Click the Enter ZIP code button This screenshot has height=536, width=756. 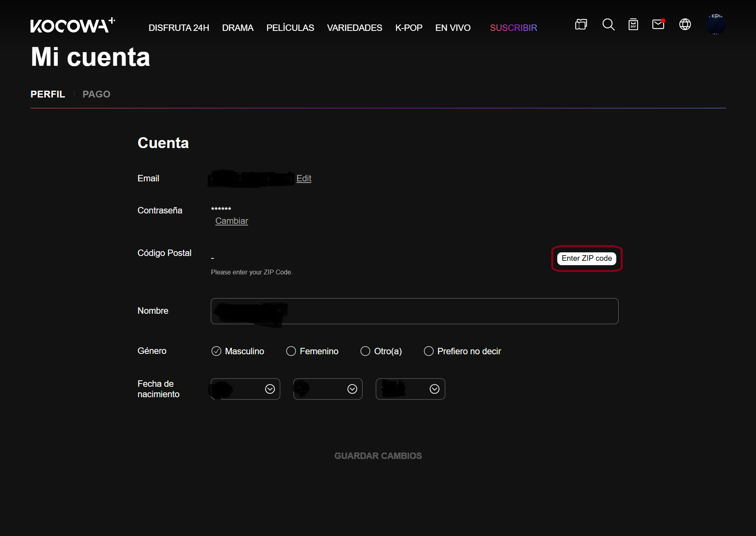(587, 258)
